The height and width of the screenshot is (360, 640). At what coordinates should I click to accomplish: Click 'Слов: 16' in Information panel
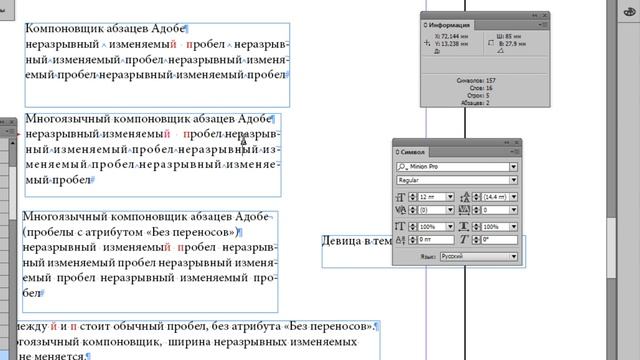(481, 88)
